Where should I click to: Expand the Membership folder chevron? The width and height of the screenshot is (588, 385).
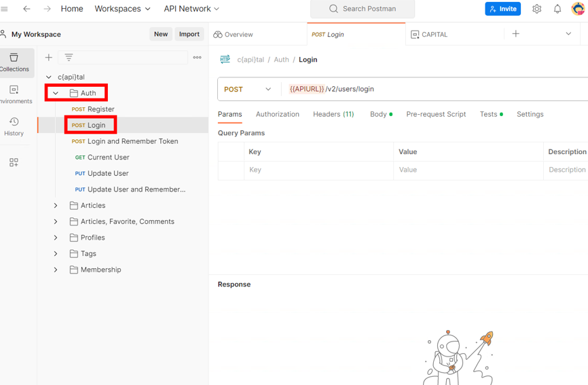coord(56,270)
